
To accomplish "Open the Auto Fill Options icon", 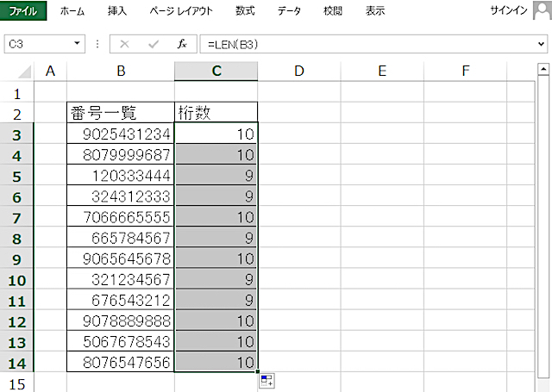I will tap(266, 381).
